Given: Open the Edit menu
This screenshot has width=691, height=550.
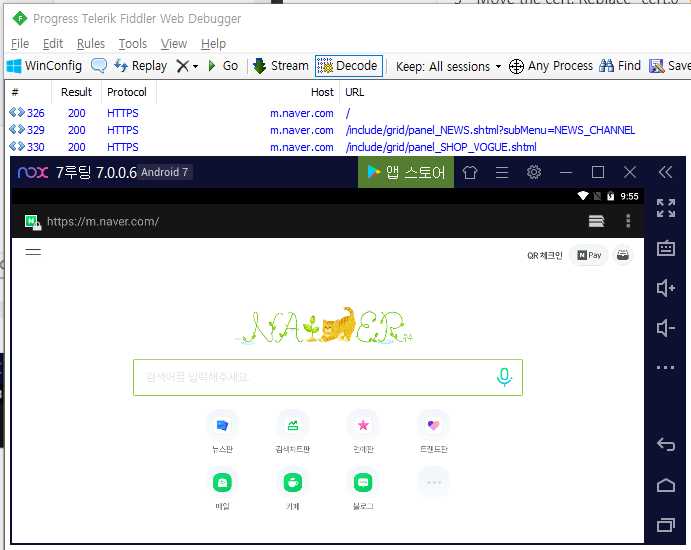Looking at the screenshot, I should 53,44.
